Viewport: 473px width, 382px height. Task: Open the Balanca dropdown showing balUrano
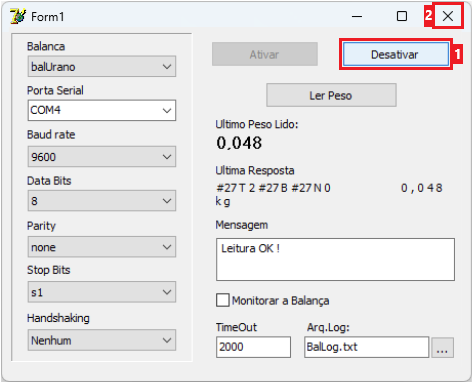click(x=102, y=66)
